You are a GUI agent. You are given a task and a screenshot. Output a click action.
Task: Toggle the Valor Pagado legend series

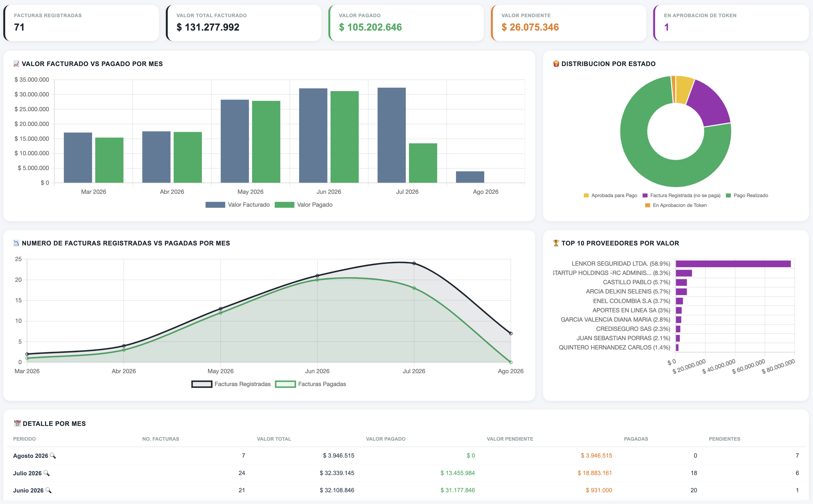304,205
